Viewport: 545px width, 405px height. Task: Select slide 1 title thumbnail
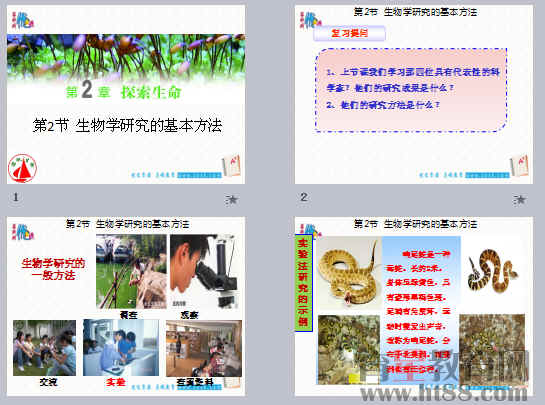coord(126,94)
